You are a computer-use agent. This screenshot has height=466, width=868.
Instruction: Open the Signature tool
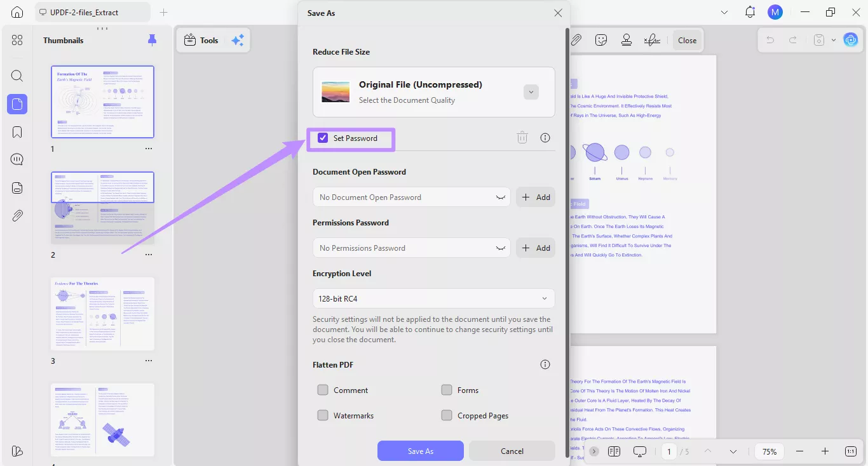[x=651, y=39]
